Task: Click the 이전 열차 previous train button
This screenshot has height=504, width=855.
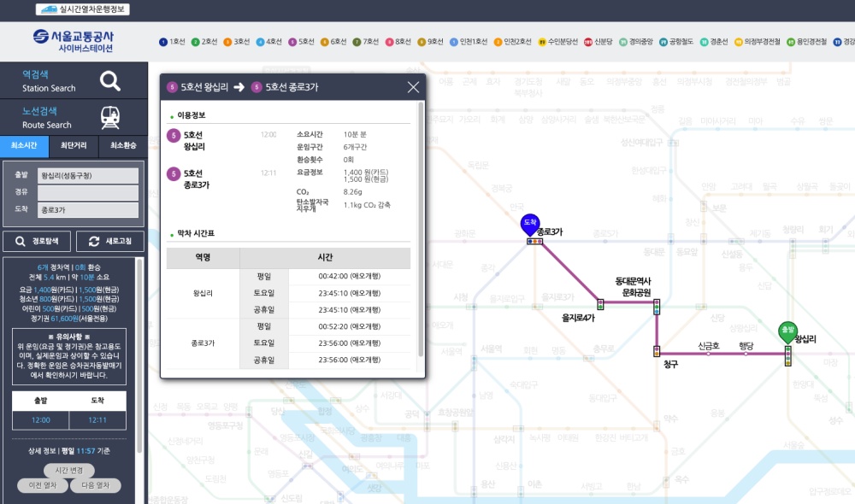Action: 43,485
